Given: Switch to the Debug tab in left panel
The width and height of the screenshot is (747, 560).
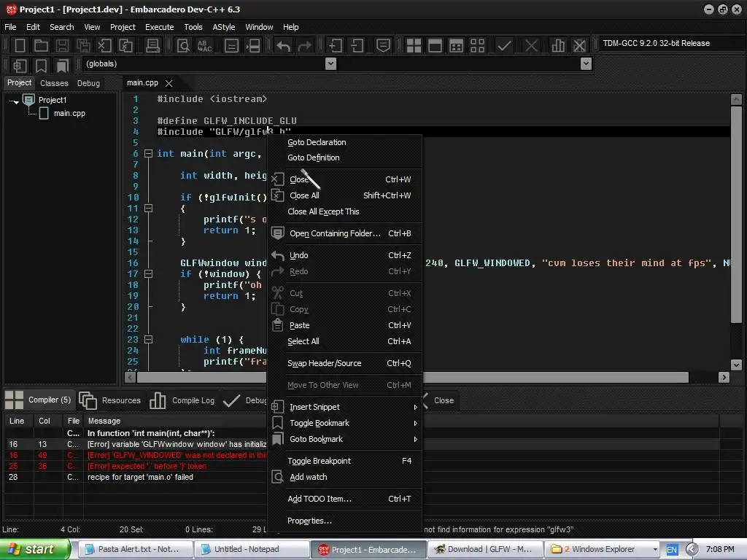Looking at the screenshot, I should pos(88,83).
